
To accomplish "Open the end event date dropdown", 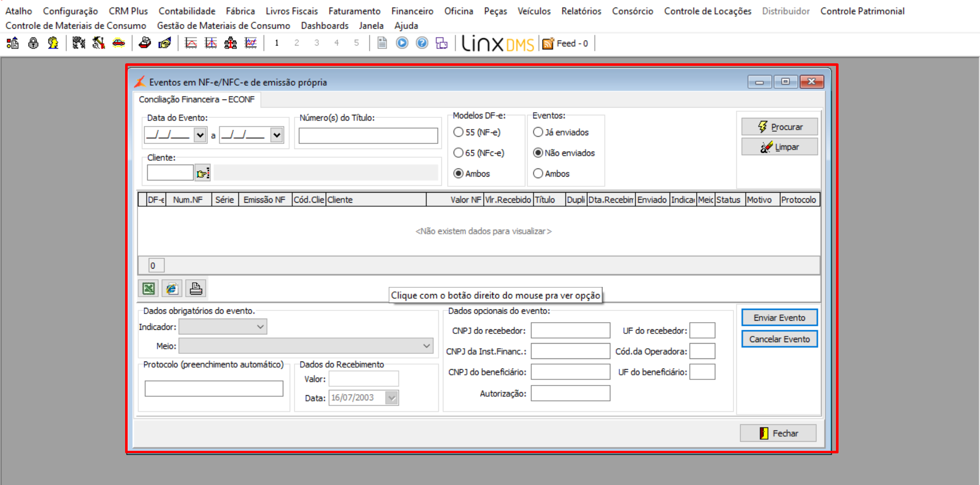I will coord(277,135).
